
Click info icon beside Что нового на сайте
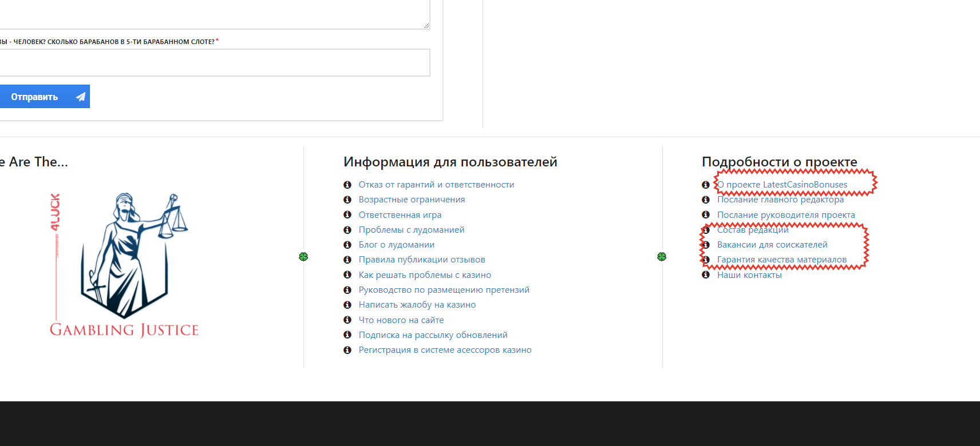click(347, 320)
